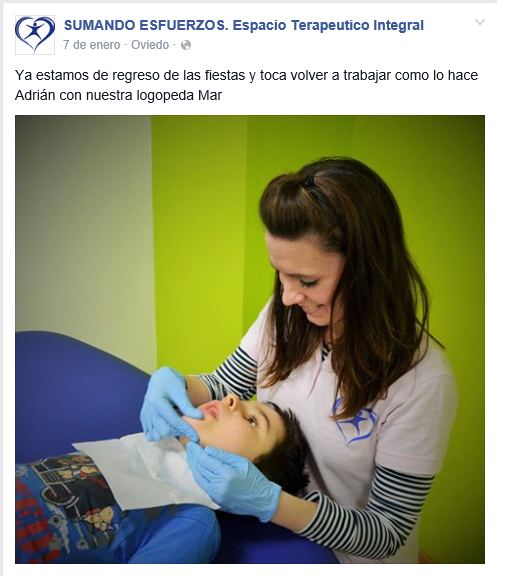Click the heart logo on the therapist's shirt
This screenshot has height=576, width=505.
[355, 420]
